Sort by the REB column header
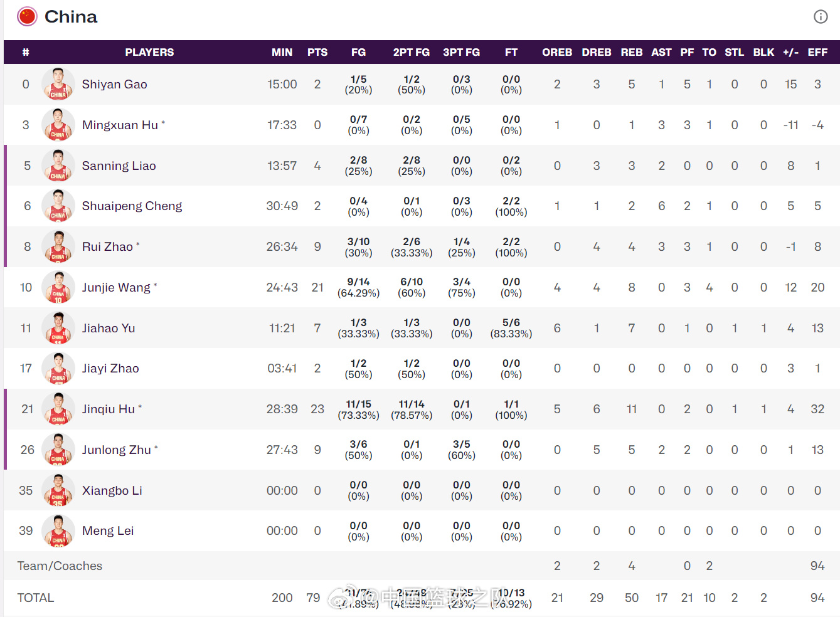Image resolution: width=840 pixels, height=617 pixels. (632, 52)
